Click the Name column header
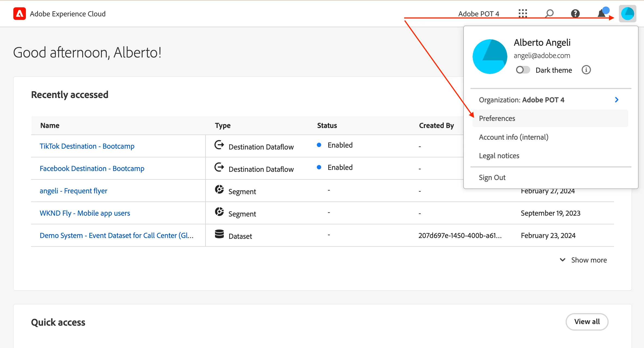The width and height of the screenshot is (644, 348). (50, 126)
